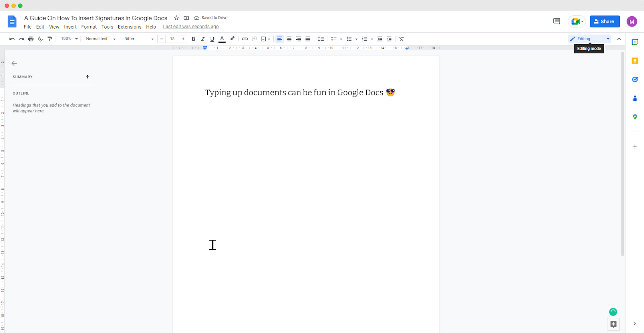Viewport: 644px width, 333px height.
Task: Run spelling and grammar check icon
Action: point(40,39)
